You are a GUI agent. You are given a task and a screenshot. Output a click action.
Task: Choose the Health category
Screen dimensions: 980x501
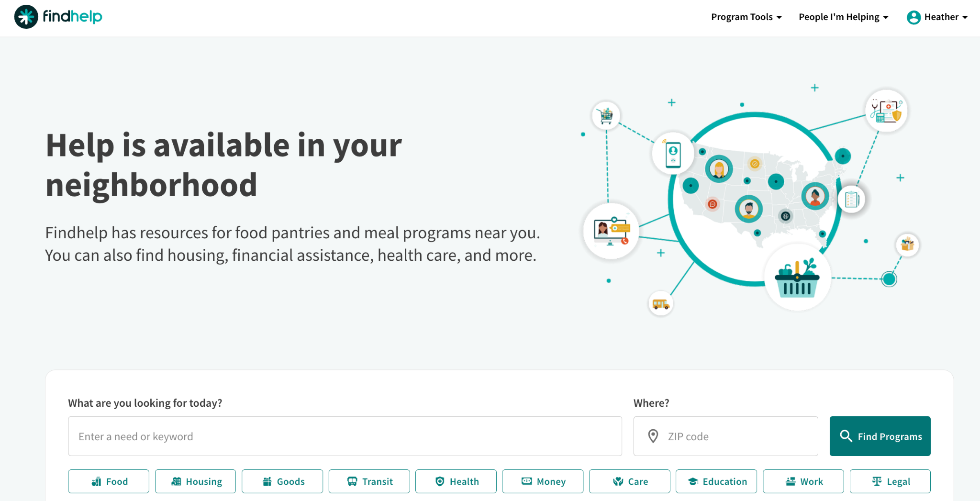(x=456, y=481)
